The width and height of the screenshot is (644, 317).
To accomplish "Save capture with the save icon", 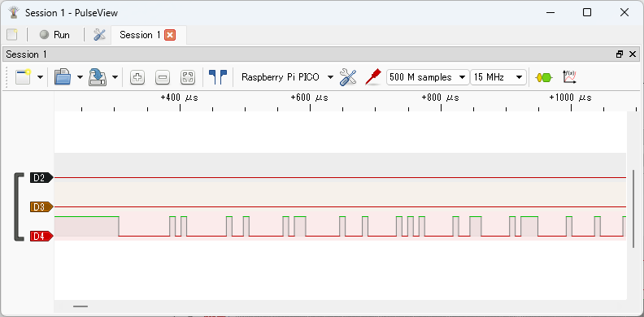I will (98, 76).
